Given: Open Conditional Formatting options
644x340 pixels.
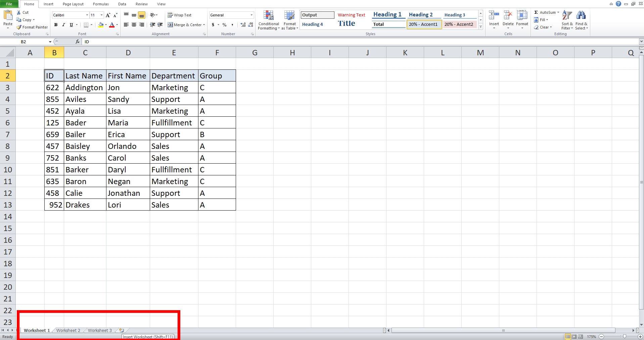Looking at the screenshot, I should (269, 20).
